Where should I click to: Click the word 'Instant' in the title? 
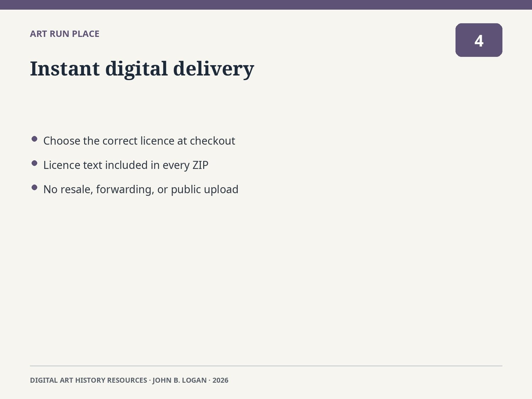tap(65, 69)
